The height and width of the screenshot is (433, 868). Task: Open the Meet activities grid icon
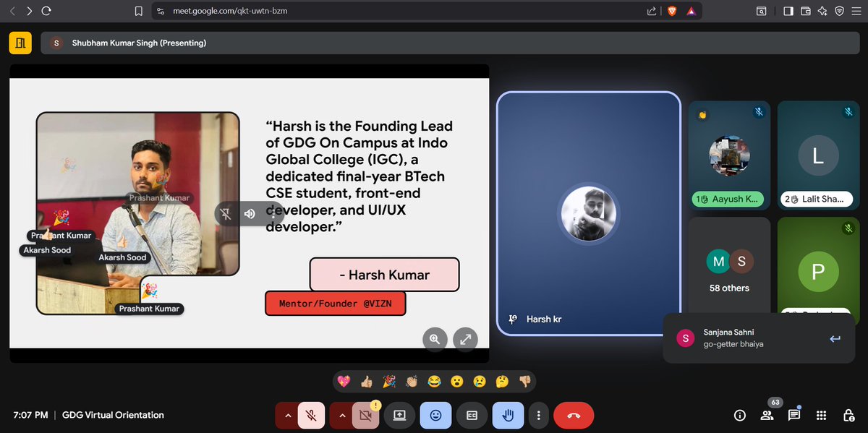click(x=821, y=416)
